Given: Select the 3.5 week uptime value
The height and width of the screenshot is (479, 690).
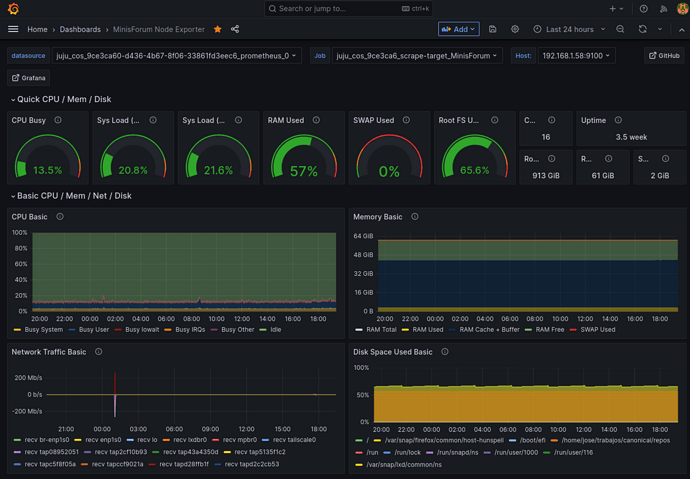Looking at the screenshot, I should 631,137.
